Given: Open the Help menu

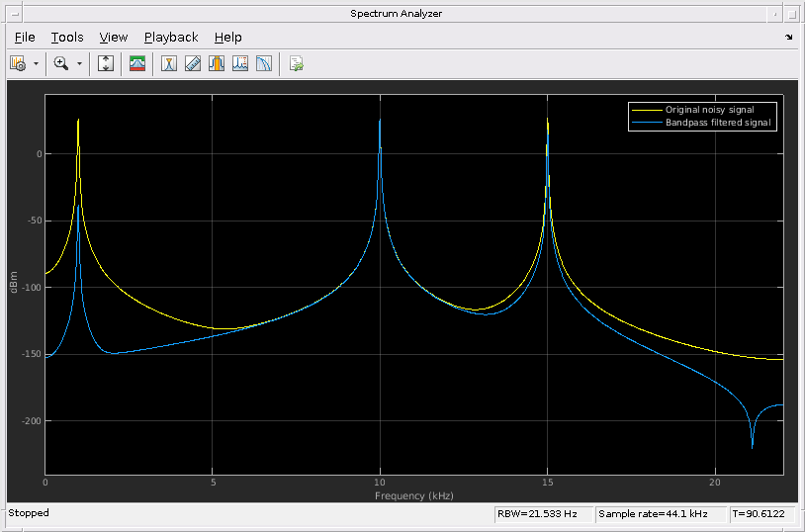Looking at the screenshot, I should [227, 38].
